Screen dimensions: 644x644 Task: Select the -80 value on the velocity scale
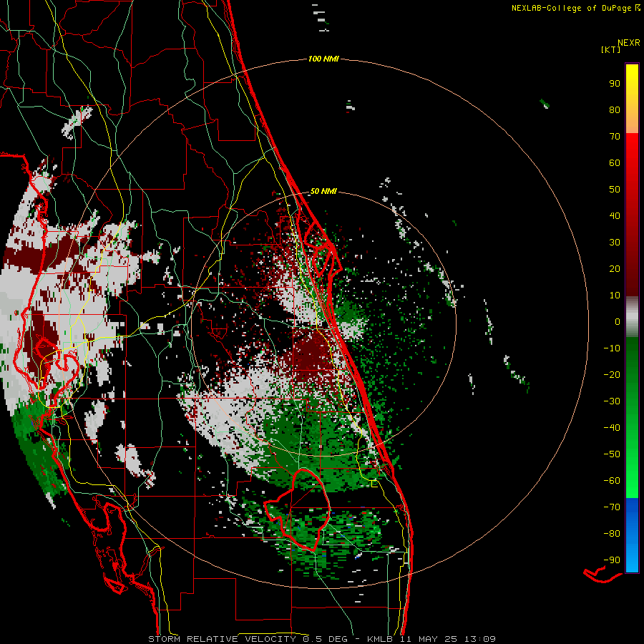(612, 534)
